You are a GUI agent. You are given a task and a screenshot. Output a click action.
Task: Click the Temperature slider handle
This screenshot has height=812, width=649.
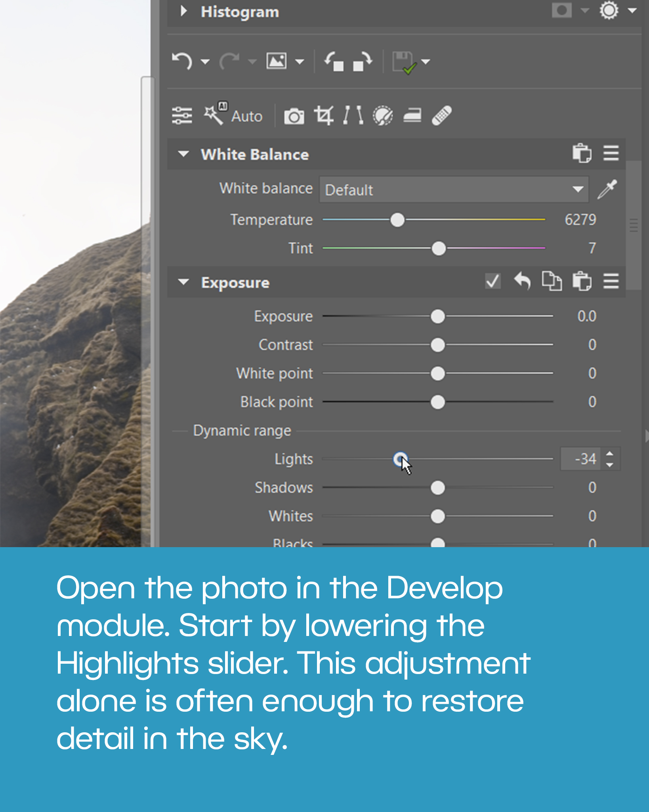397,220
